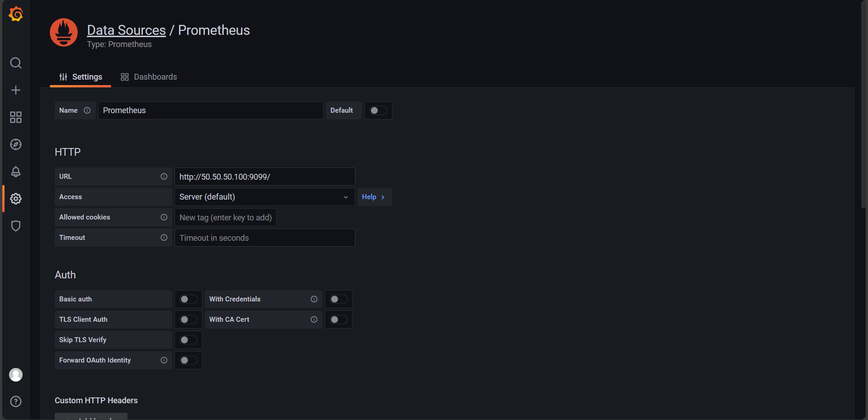The image size is (868, 420).
Task: Click the info icon for With CA Cert
Action: pyautogui.click(x=314, y=320)
